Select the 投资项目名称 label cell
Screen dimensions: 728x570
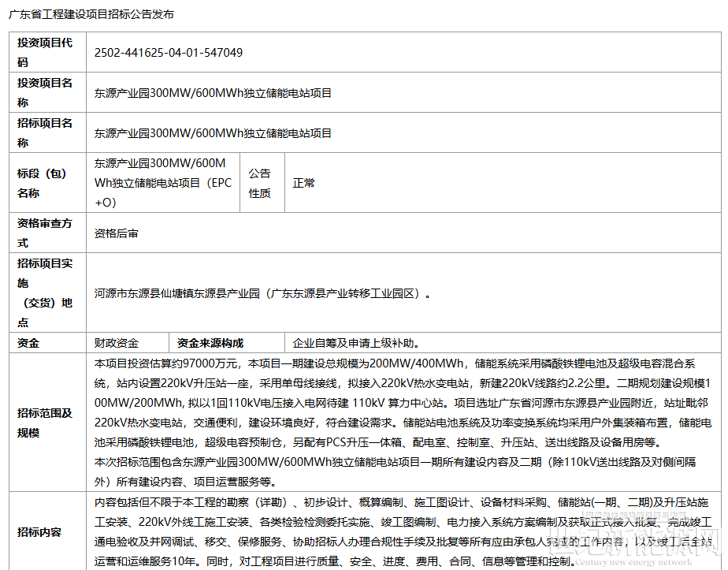pyautogui.click(x=46, y=92)
